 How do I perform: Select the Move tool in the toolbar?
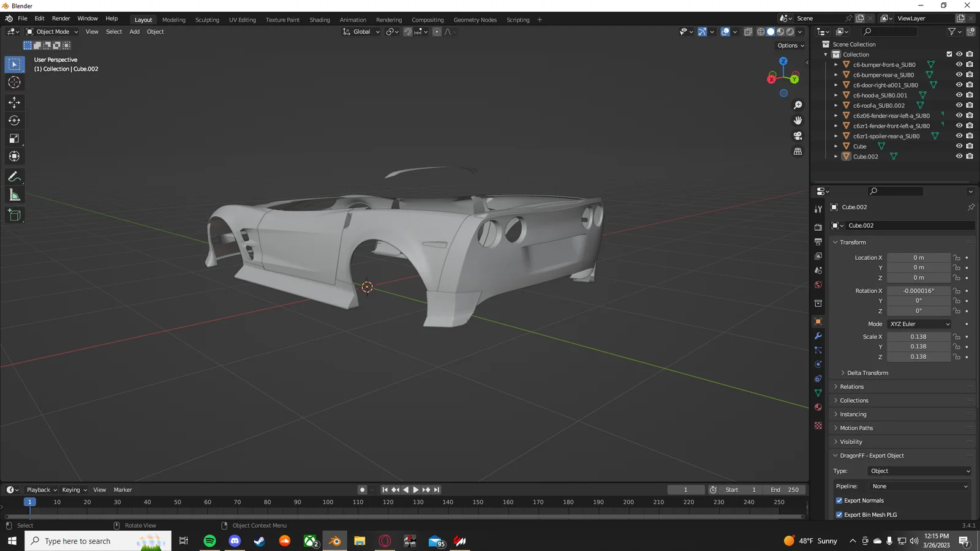14,103
